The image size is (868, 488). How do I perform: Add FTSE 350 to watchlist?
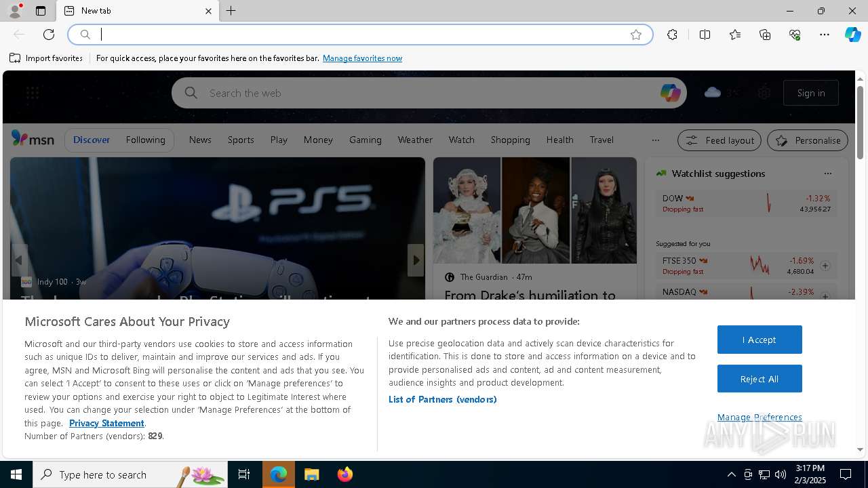(825, 266)
